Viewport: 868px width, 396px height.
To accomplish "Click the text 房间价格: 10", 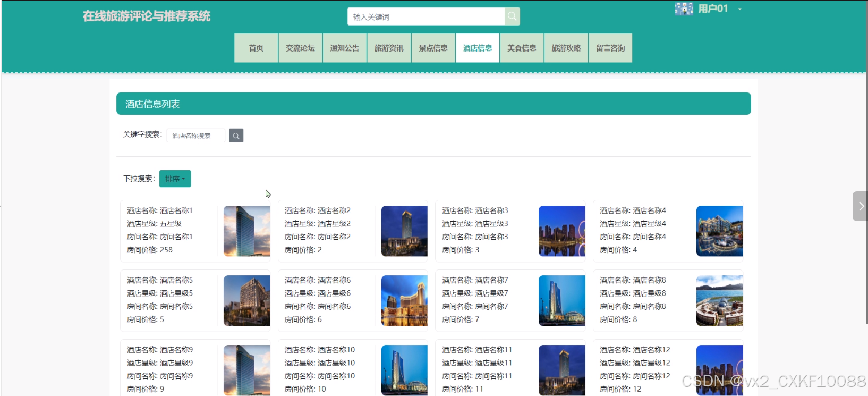I will point(305,389).
